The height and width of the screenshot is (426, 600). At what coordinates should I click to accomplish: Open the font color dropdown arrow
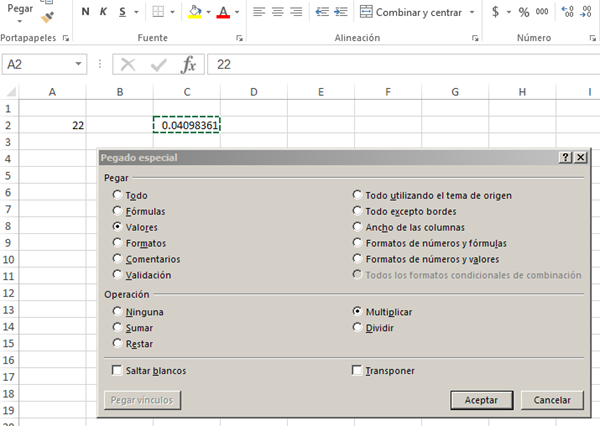pos(236,13)
